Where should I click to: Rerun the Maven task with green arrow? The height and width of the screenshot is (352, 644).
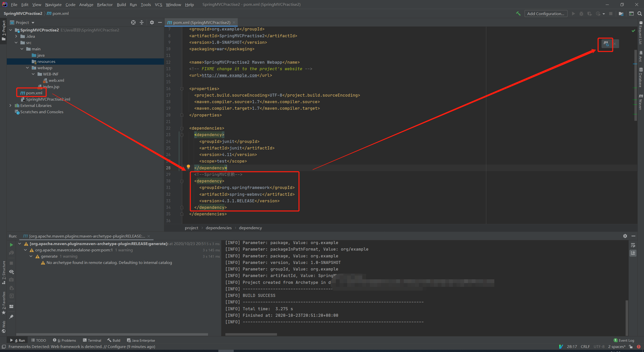pyautogui.click(x=11, y=245)
